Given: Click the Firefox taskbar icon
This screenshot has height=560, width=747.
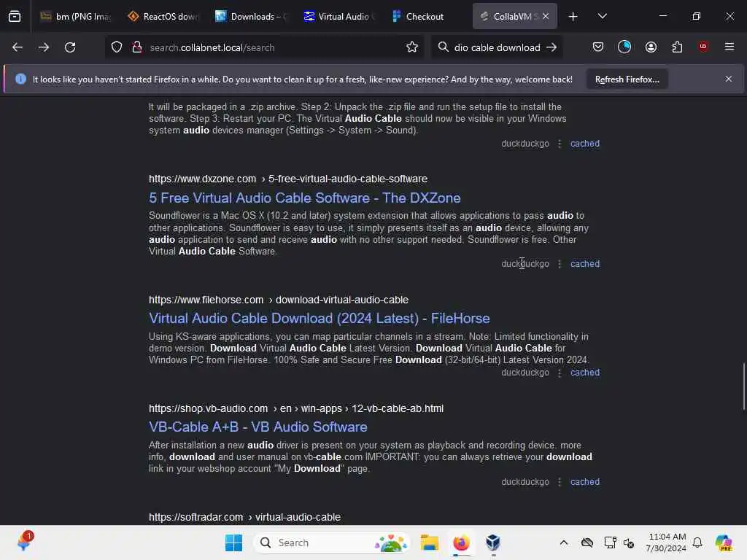Looking at the screenshot, I should tap(461, 542).
